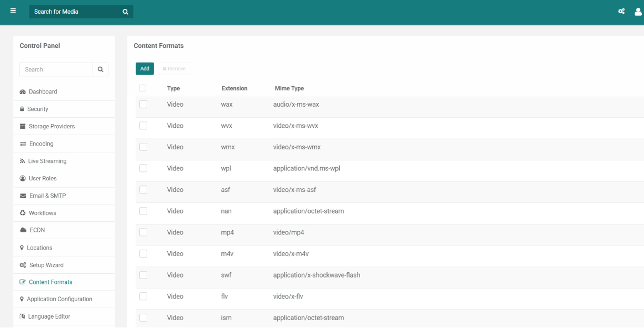This screenshot has height=328, width=644.
Task: Click the Dashboard icon in sidebar
Action: coord(23,92)
